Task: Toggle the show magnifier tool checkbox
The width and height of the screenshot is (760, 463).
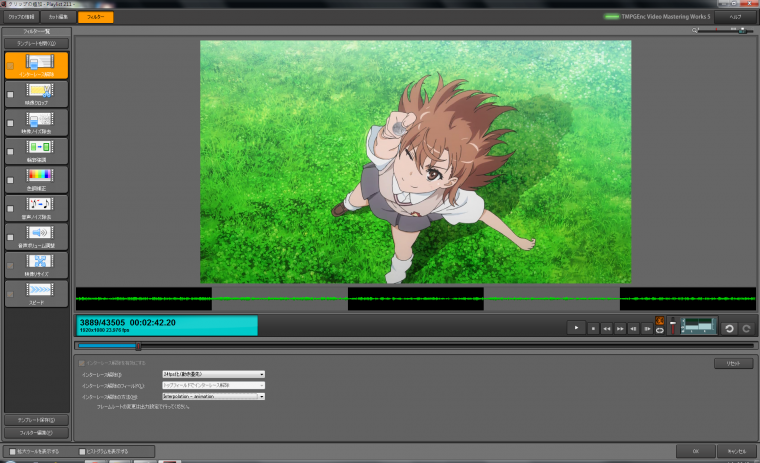Action: tap(10, 452)
